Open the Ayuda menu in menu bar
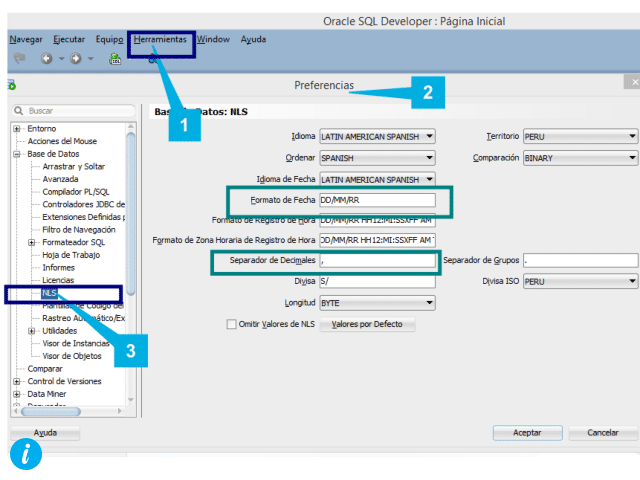 pyautogui.click(x=253, y=39)
